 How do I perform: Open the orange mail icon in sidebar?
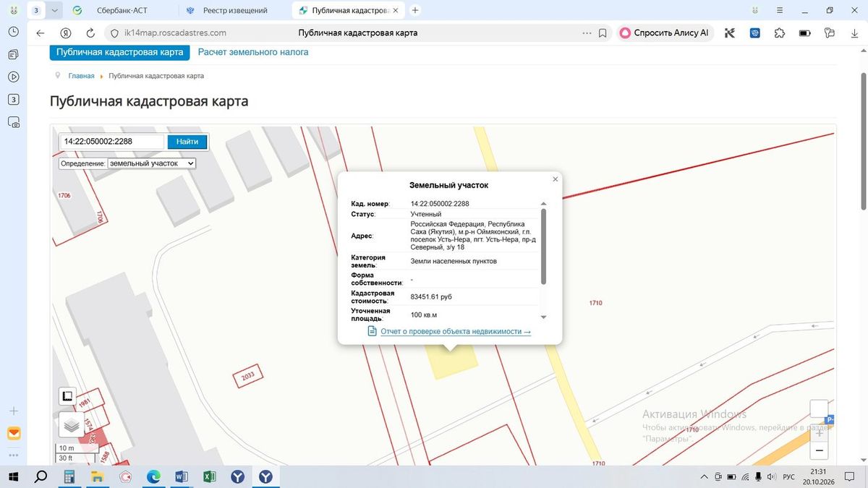coord(14,434)
